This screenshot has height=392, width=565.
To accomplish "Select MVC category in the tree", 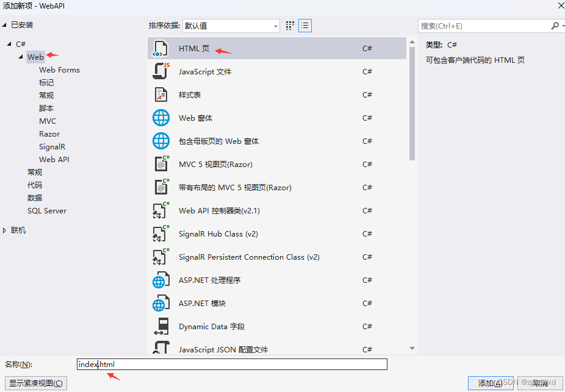I will (x=48, y=121).
